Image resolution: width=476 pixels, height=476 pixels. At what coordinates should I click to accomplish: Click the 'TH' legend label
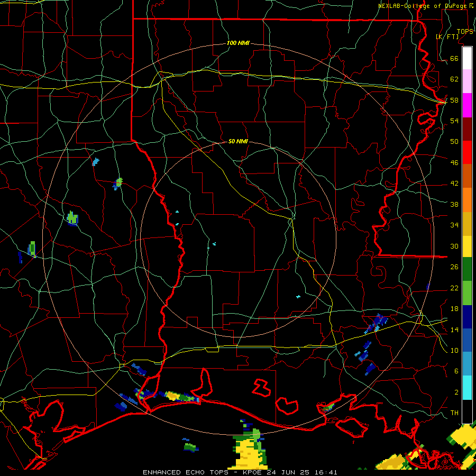click(x=454, y=413)
